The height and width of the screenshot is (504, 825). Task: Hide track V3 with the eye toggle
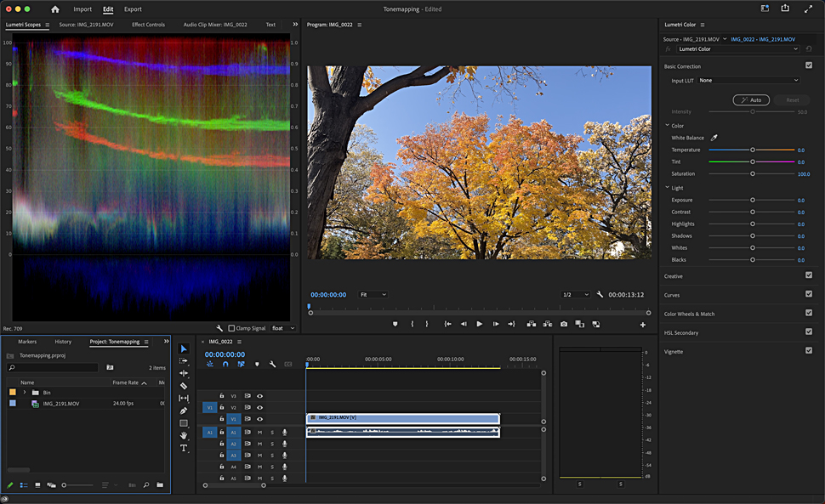coord(260,396)
